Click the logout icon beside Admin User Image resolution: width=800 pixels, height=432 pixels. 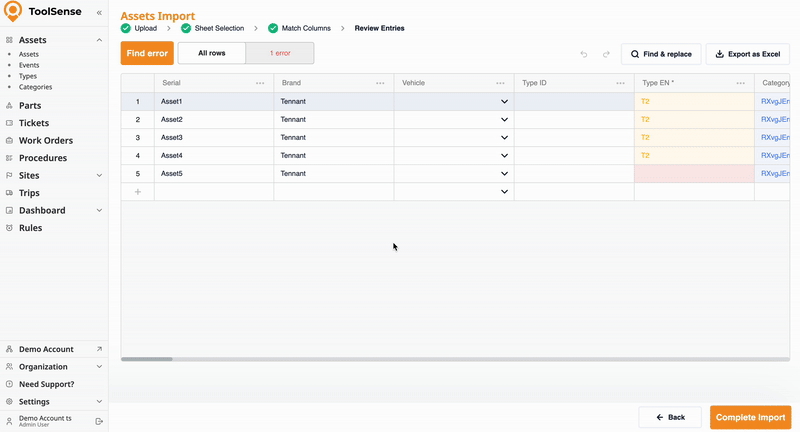[99, 421]
